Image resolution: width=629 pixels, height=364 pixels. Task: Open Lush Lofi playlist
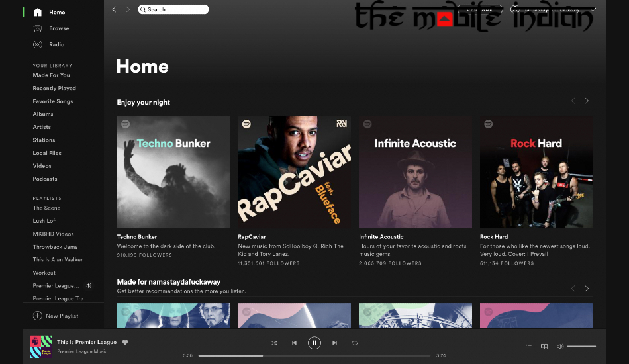point(44,221)
